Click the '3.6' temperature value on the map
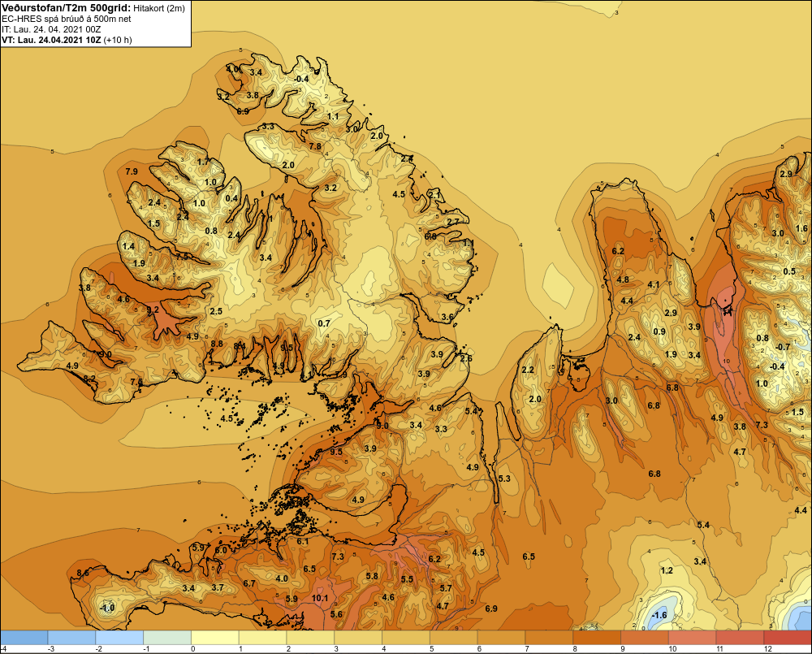The image size is (812, 654). pos(447,317)
